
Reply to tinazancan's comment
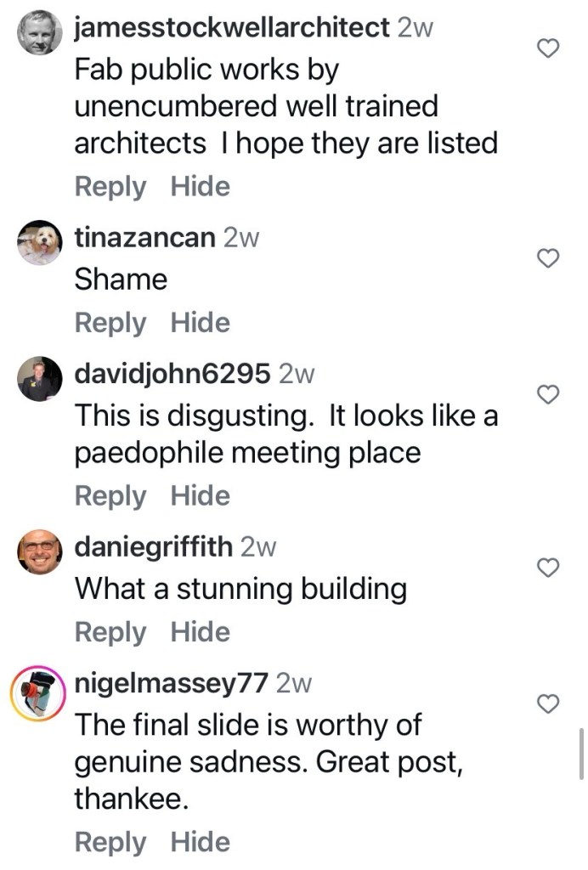[110, 323]
